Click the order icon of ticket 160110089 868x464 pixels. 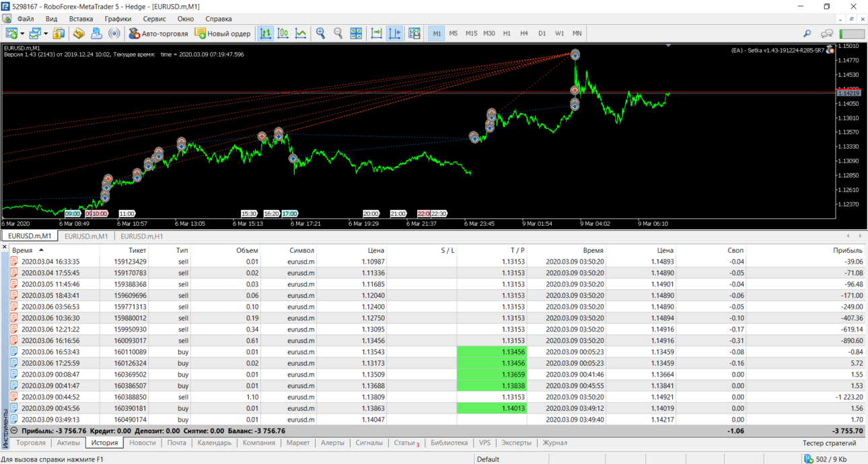pos(14,352)
